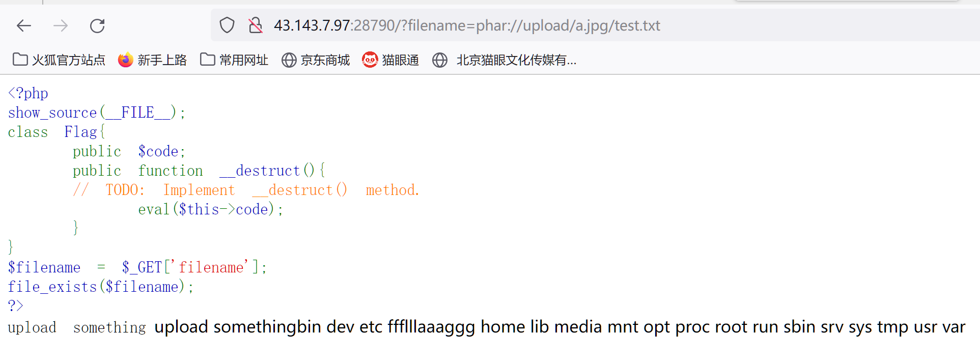
Task: Click the file_exists($filename) code line
Action: 101,287
